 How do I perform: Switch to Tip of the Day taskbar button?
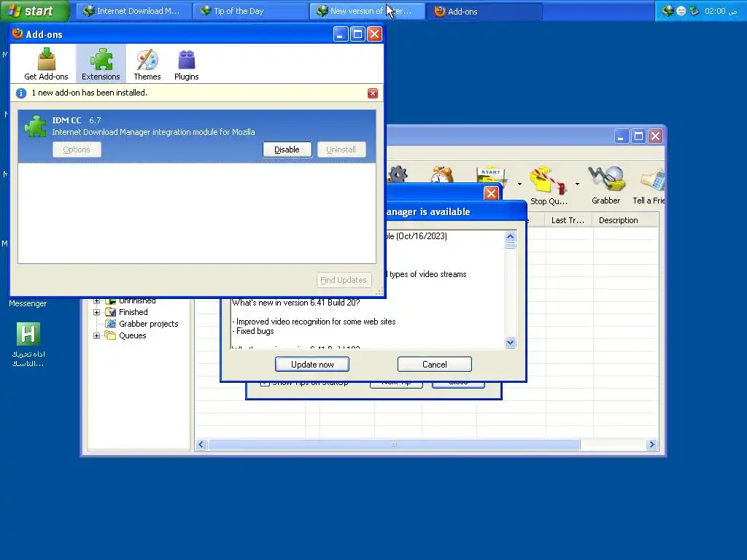pyautogui.click(x=250, y=11)
